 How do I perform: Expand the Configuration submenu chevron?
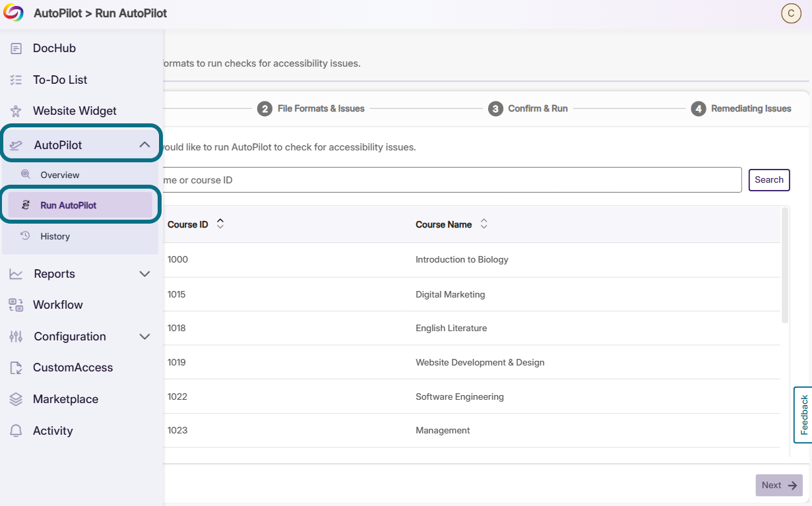(x=144, y=336)
